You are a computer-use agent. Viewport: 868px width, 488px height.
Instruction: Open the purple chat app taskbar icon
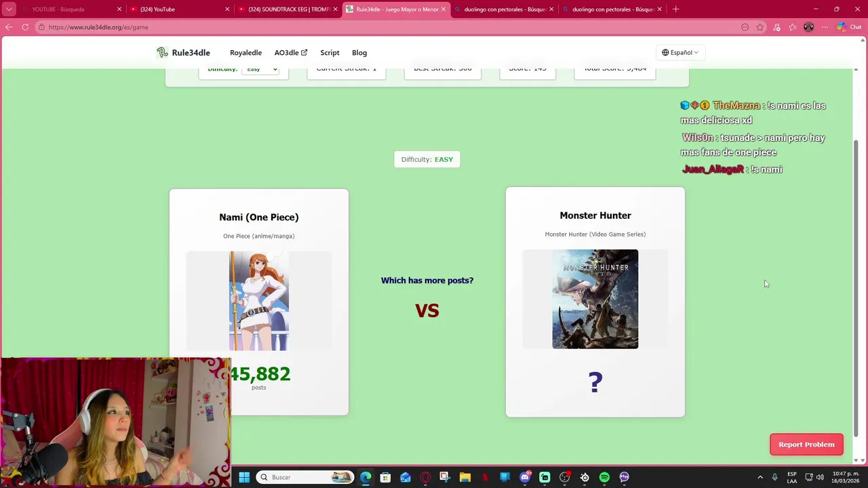point(624,477)
